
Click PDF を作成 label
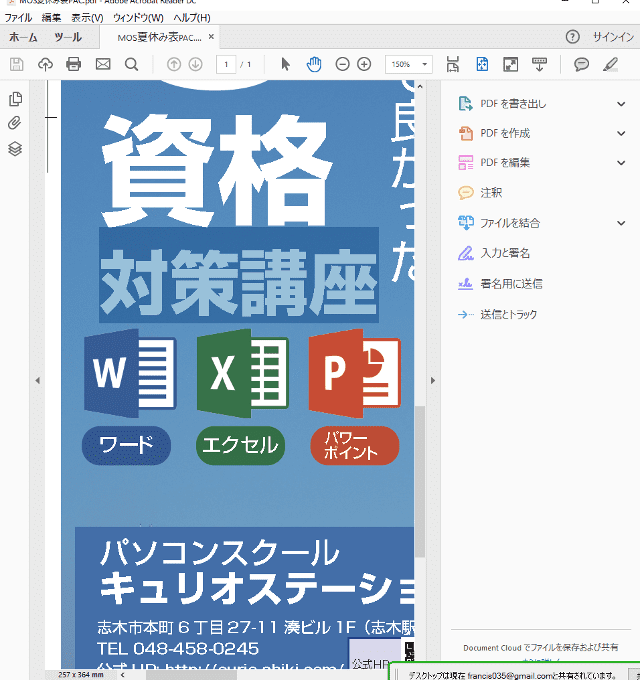(505, 133)
